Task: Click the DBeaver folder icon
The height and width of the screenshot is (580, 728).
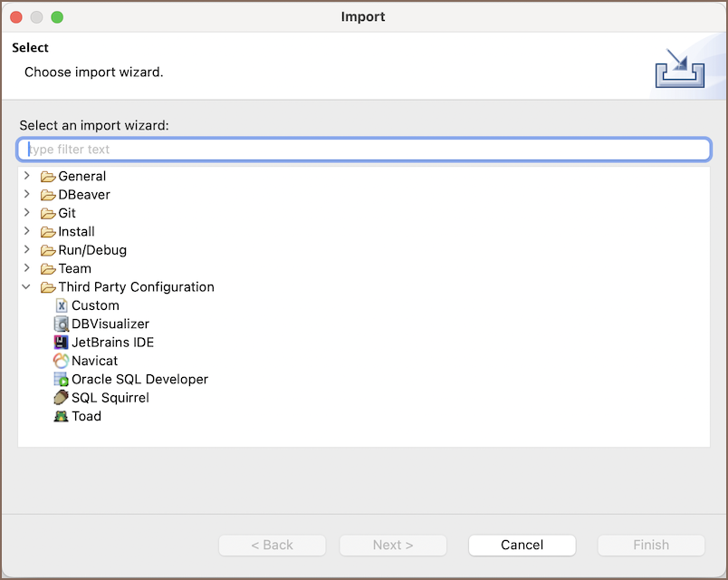Action: [48, 195]
